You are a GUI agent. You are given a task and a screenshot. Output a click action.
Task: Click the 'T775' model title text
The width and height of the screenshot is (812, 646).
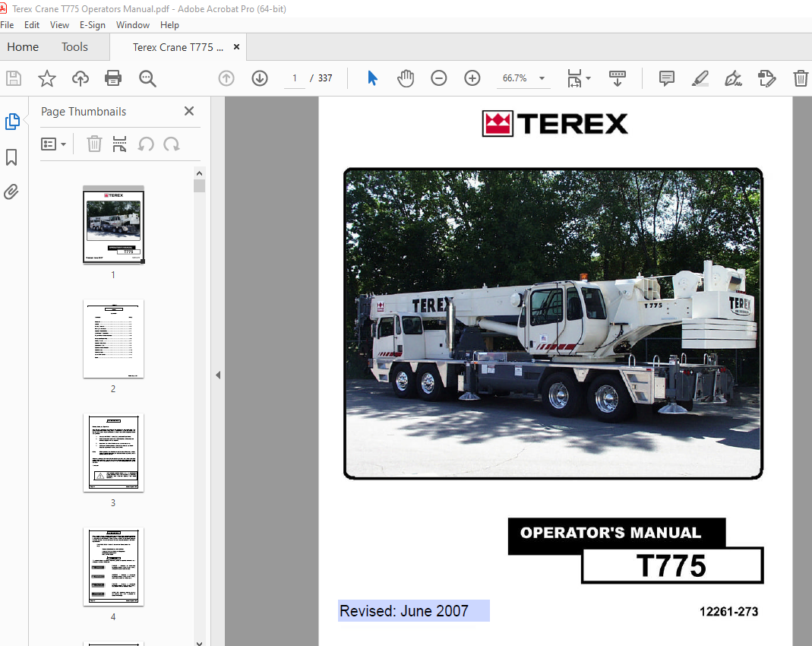pos(671,565)
